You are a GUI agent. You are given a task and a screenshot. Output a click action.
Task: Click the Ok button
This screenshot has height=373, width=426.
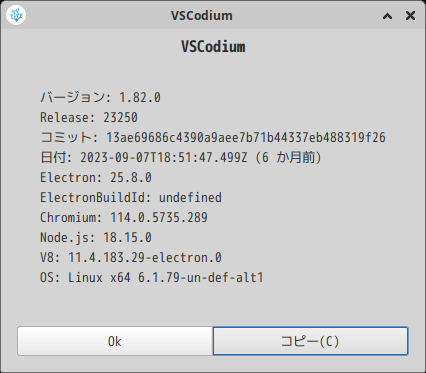coord(115,341)
